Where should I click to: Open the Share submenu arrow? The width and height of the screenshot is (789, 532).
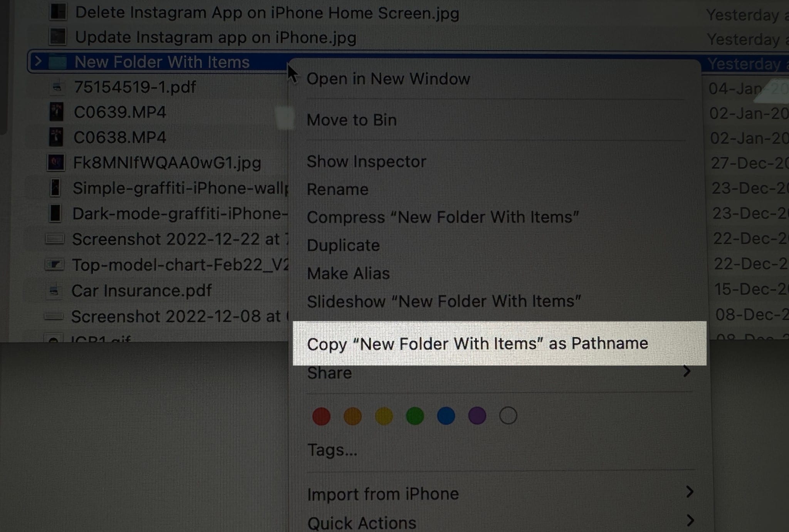click(687, 371)
